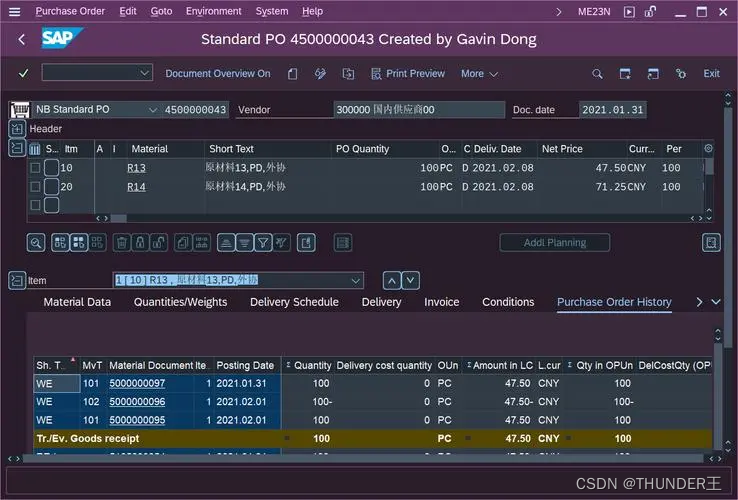The image size is (738, 500).
Task: Click the Print Preview button
Action: click(x=408, y=74)
